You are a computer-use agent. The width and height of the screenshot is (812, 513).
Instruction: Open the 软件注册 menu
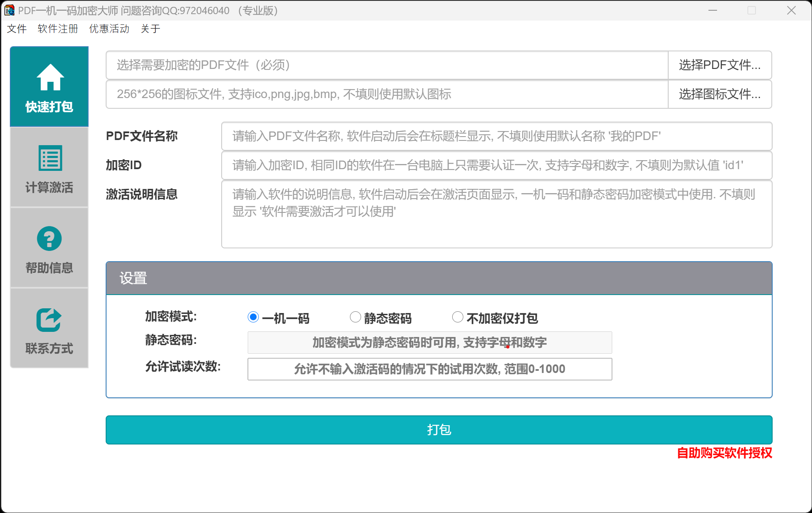(57, 28)
